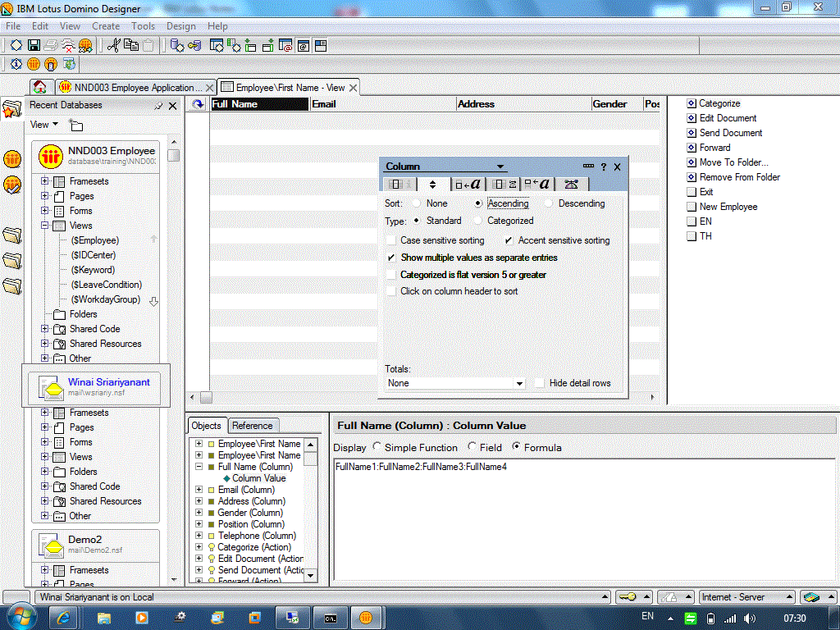The image size is (840, 630).
Task: Open the Design menu
Action: point(180,25)
